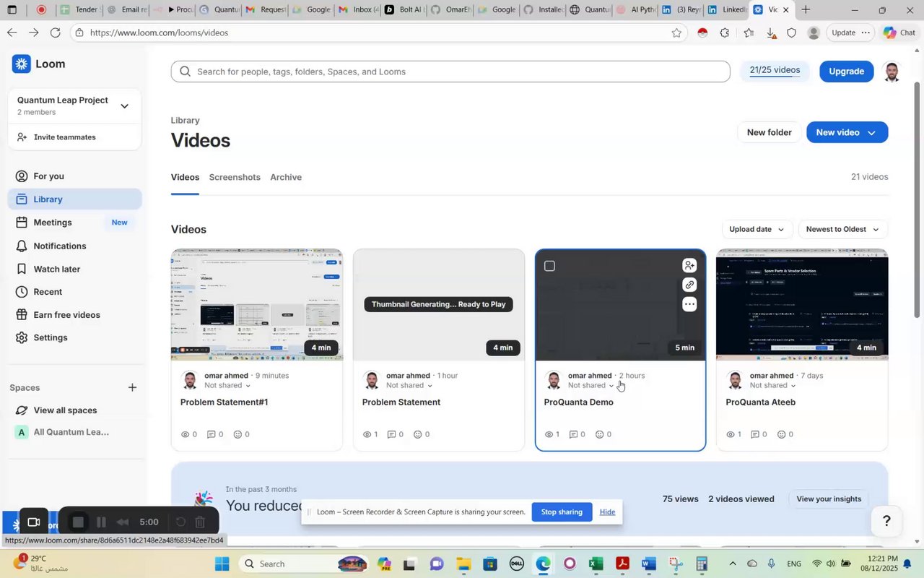
Task: Refresh the browser page
Action: [x=56, y=33]
